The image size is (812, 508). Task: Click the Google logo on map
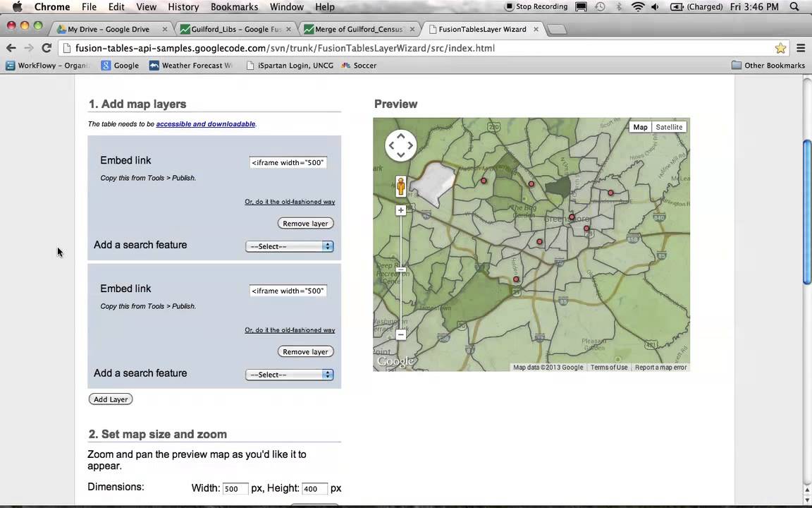pos(395,361)
